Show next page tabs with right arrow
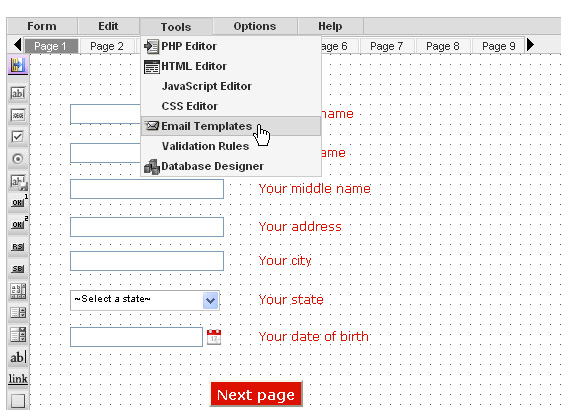 [x=531, y=45]
